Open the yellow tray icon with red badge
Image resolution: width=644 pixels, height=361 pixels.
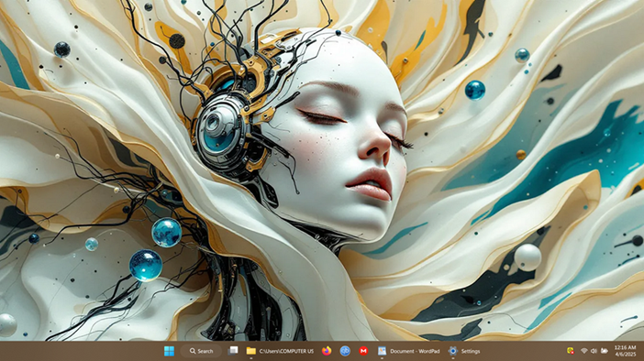[571, 351]
